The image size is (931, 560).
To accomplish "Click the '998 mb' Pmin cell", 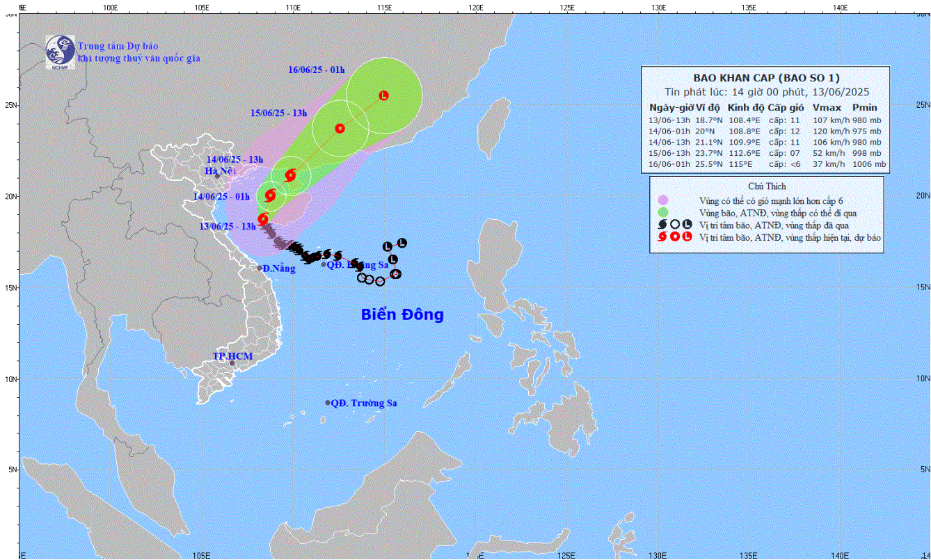I will [866, 153].
